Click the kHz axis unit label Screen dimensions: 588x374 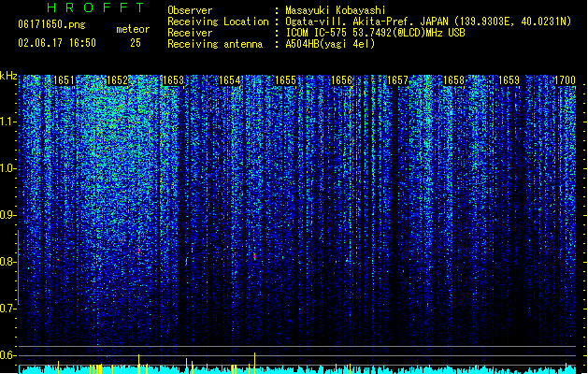point(8,76)
